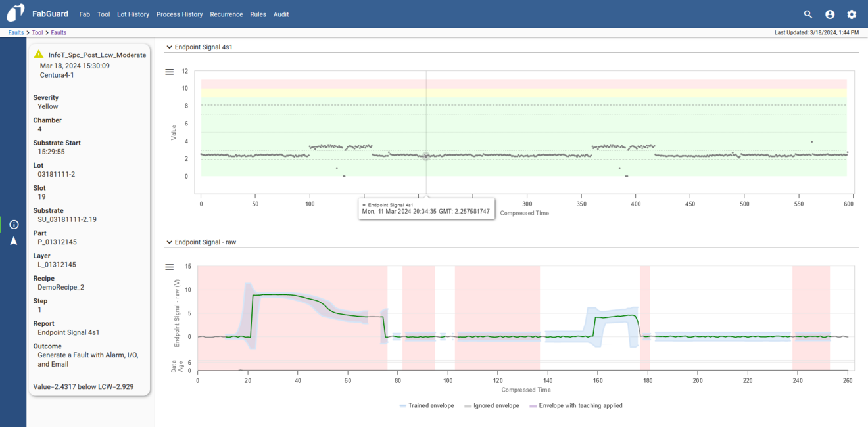The height and width of the screenshot is (427, 868).
Task: Open the settings gear icon
Action: click(851, 13)
